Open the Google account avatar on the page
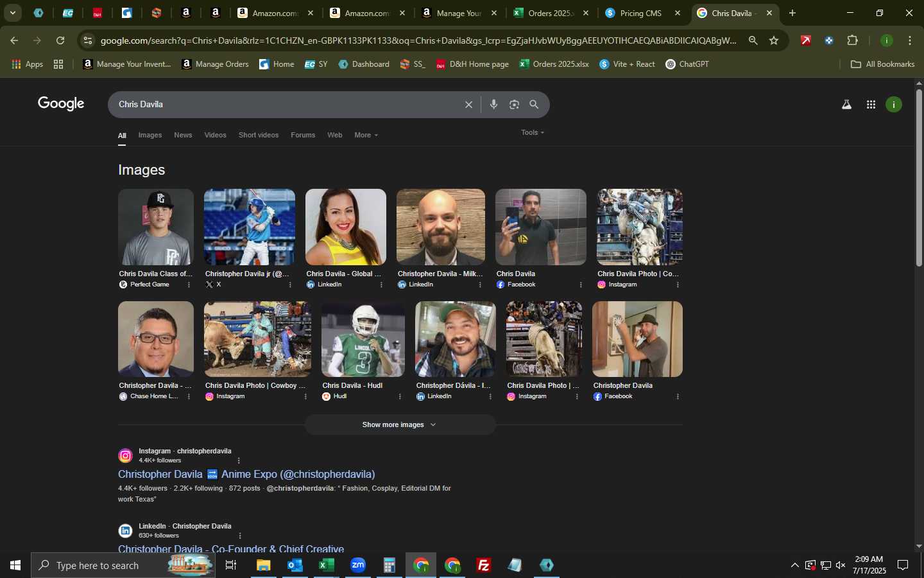924x578 pixels. click(894, 105)
